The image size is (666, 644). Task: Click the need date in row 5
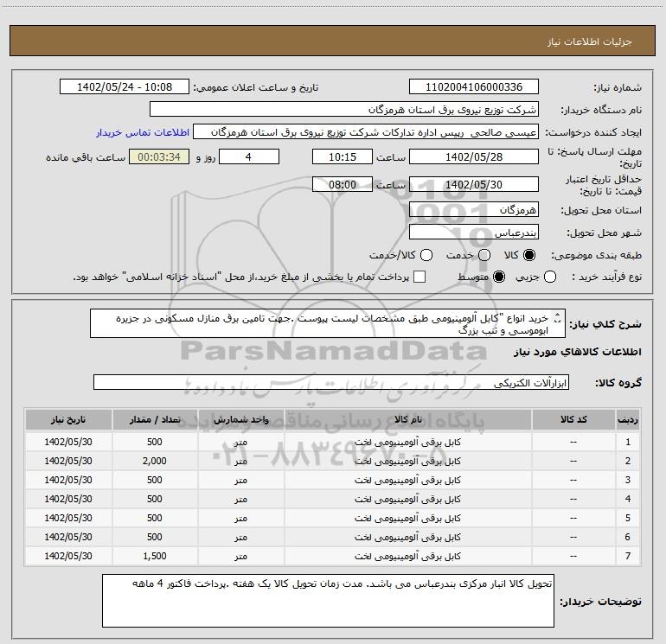click(68, 518)
